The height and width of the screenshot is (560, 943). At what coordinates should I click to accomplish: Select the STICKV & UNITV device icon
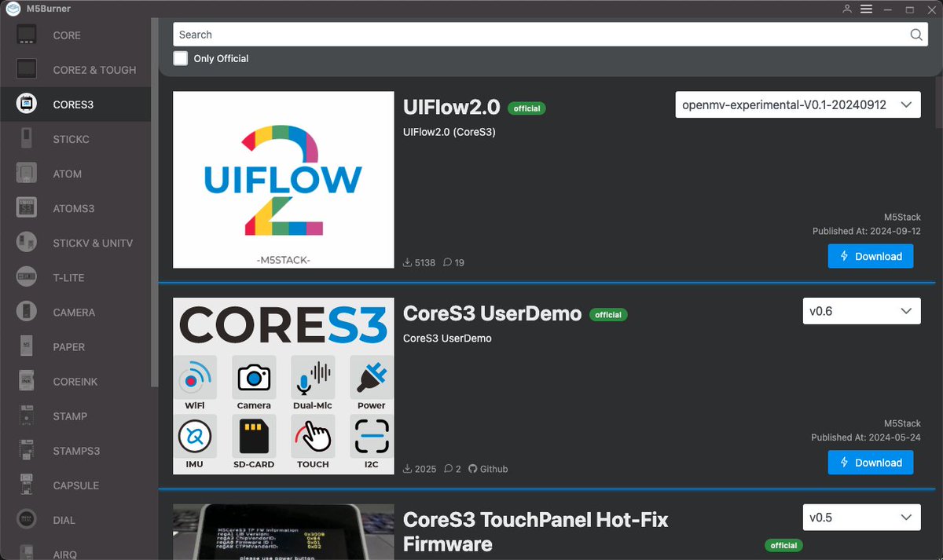[x=27, y=243]
